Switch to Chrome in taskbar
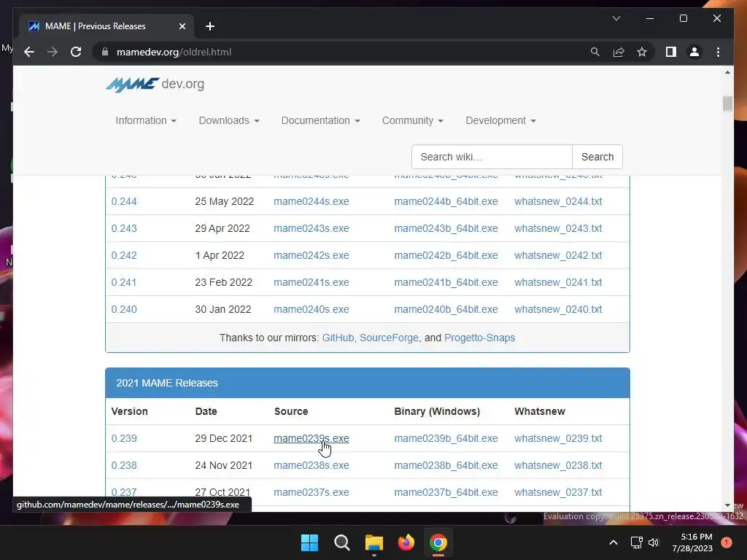The width and height of the screenshot is (747, 560). click(x=438, y=542)
